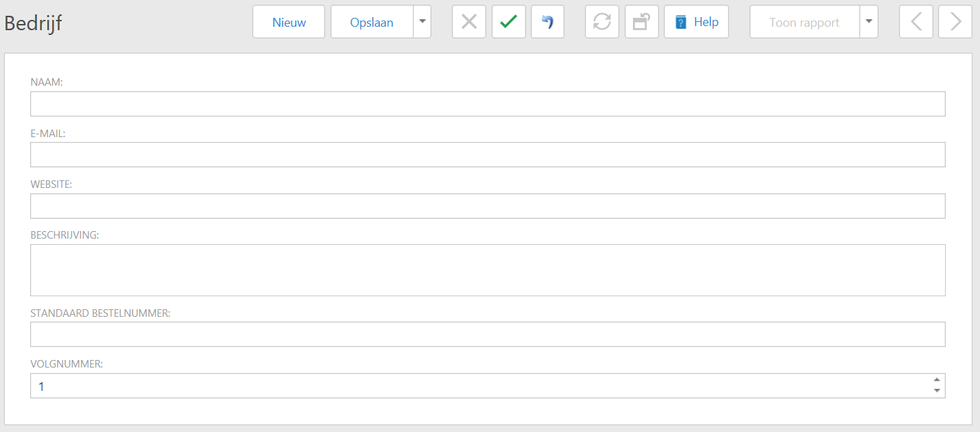Click into the Naam input field
Viewport: 980px width, 432px height.
(x=487, y=104)
